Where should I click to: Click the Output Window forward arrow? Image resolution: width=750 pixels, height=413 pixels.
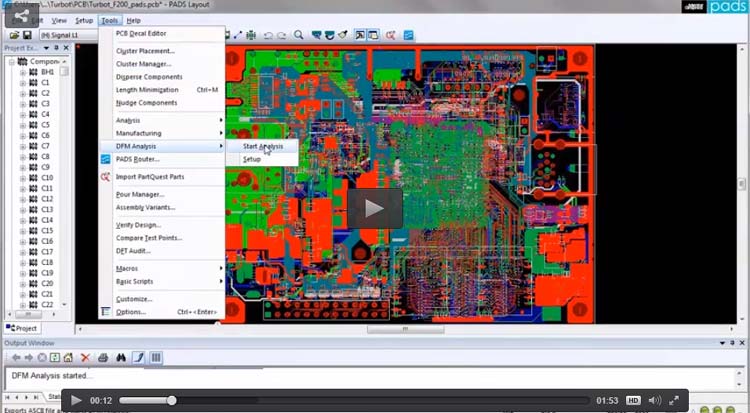(x=29, y=357)
